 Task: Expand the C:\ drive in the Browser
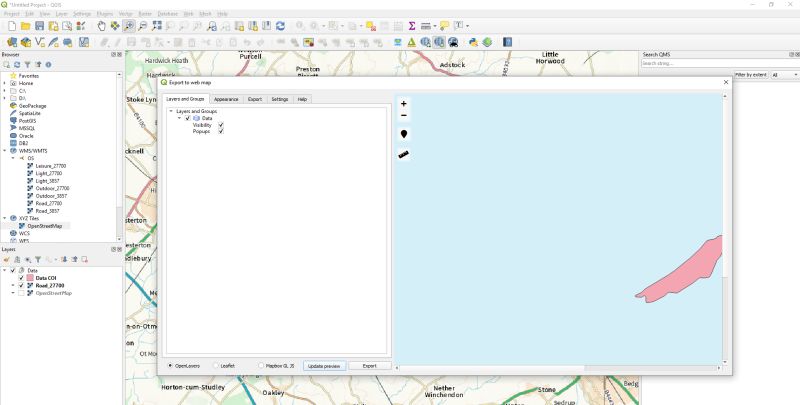(x=5, y=91)
